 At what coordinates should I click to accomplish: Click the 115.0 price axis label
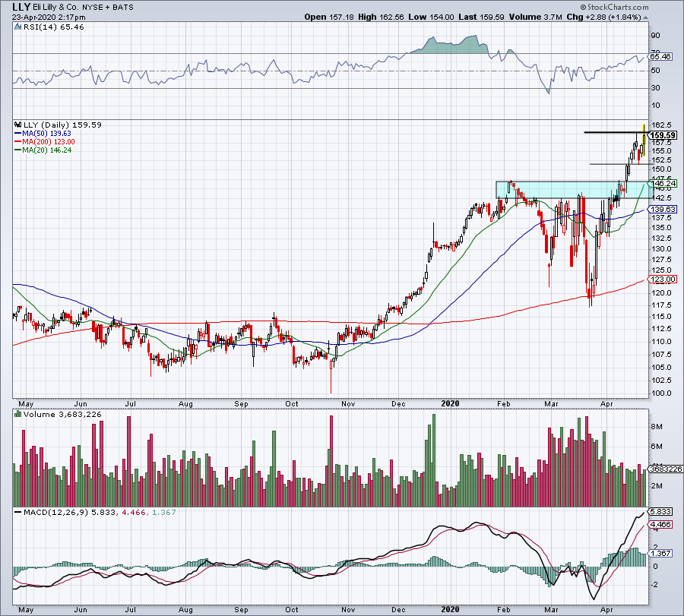click(661, 317)
